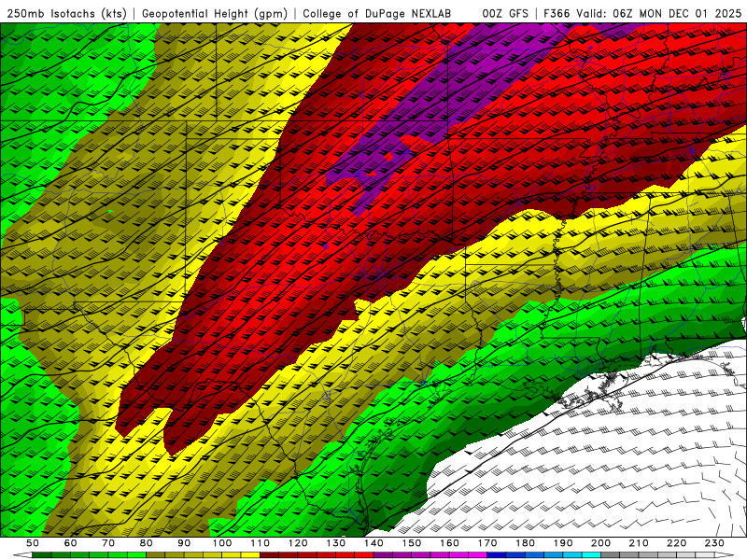
Task: Select the 180 label on the color scale
Action: (525, 543)
